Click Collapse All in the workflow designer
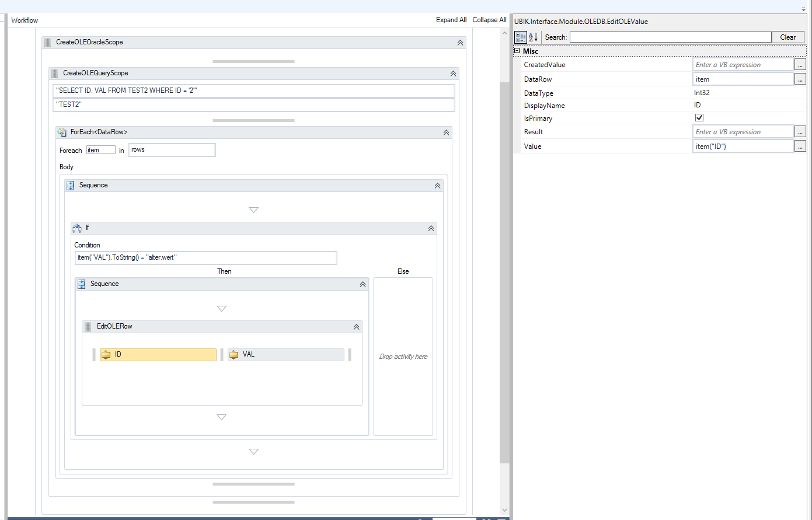This screenshot has width=812, height=520. click(489, 20)
